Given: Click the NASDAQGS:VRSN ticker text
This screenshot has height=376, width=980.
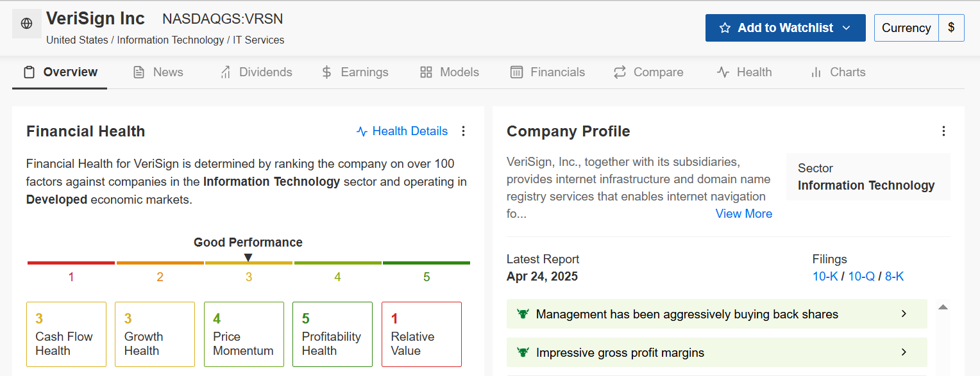Looking at the screenshot, I should pos(223,19).
